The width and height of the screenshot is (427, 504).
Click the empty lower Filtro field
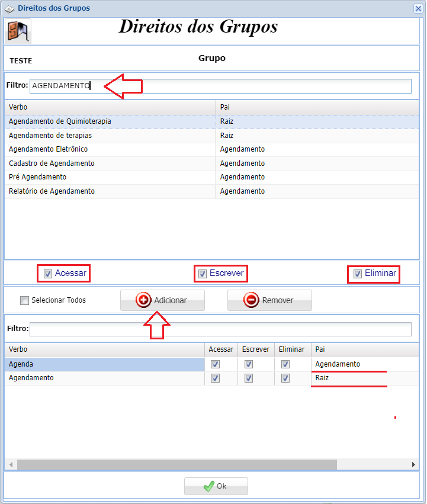coord(220,329)
